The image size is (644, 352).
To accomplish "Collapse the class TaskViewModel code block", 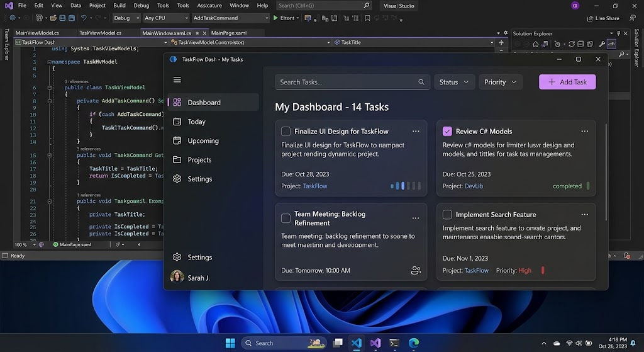I will [49, 88].
